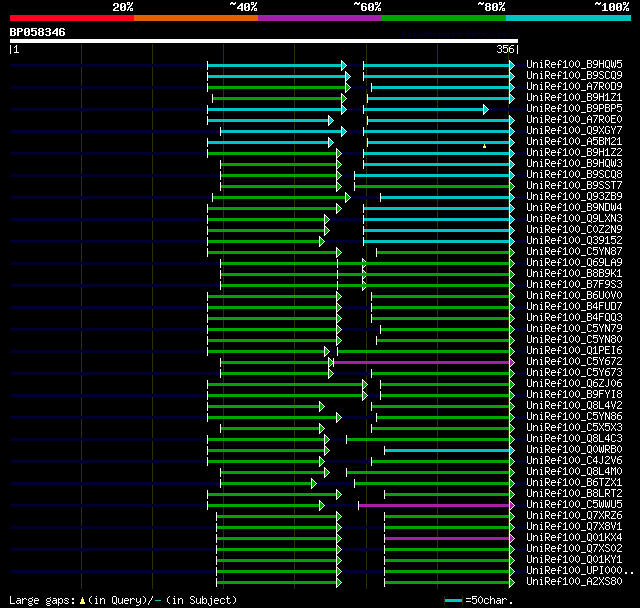The image size is (640, 608).
Task: Choose the UniRef100_Q8L4V2 entry name
Action: [574, 406]
